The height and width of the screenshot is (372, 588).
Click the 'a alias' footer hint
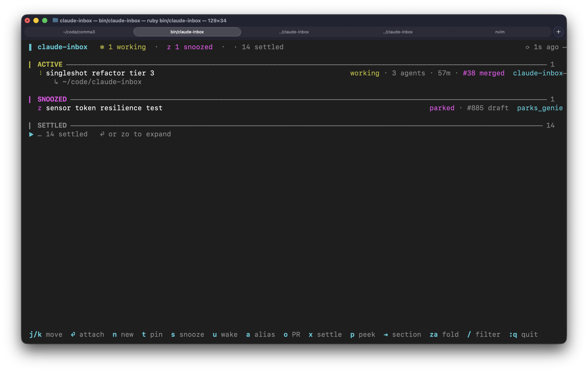pos(260,335)
